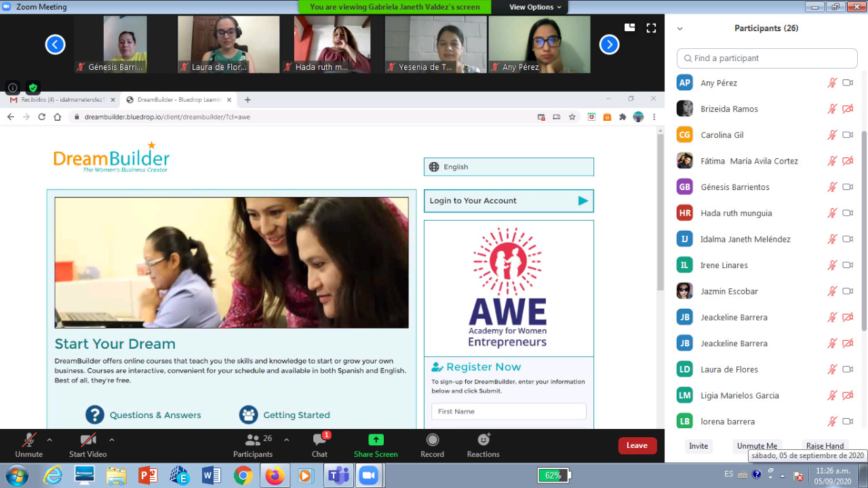Image resolution: width=868 pixels, height=488 pixels.
Task: Launch Internet Explorer from the taskbar
Action: click(52, 475)
